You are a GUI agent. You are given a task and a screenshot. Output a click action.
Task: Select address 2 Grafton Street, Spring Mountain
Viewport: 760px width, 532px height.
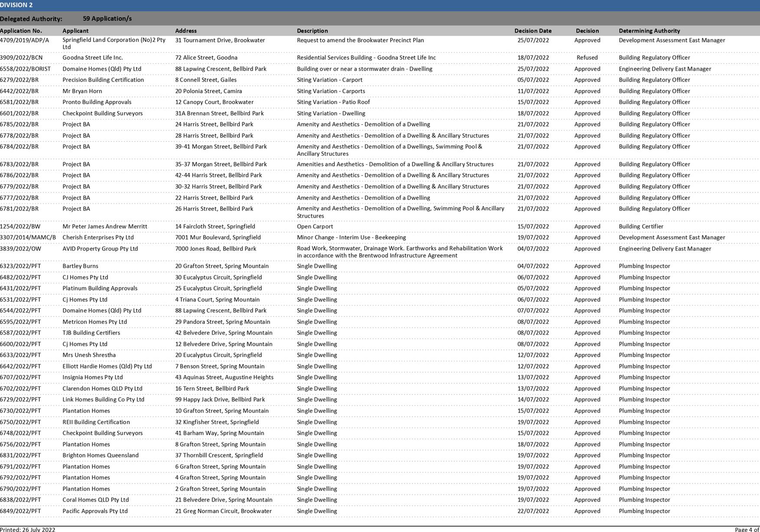pos(220,489)
